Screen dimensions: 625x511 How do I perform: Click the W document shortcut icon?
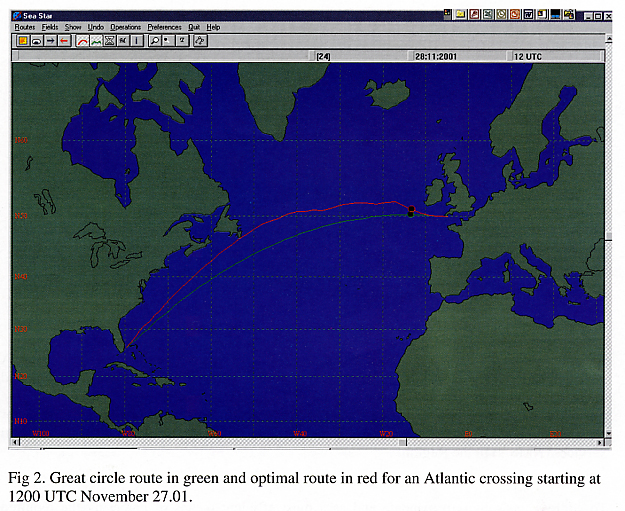tap(529, 15)
